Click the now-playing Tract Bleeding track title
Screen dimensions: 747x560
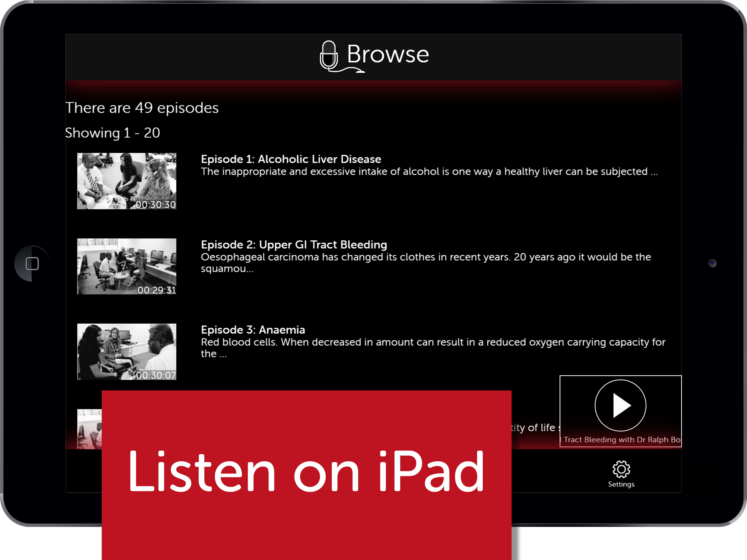pos(621,439)
